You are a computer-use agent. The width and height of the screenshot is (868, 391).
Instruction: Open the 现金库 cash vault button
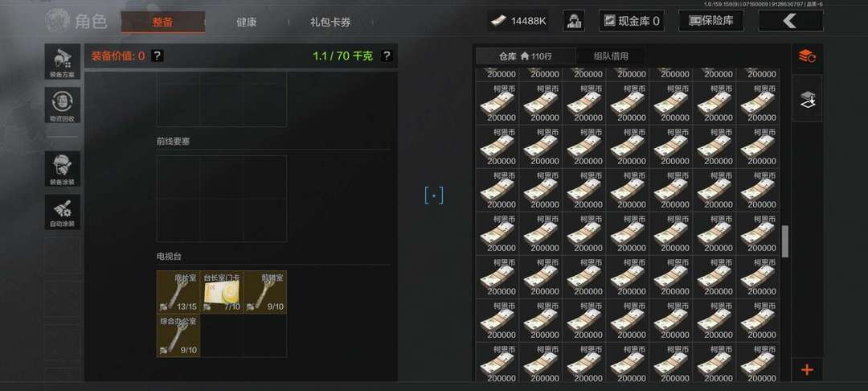[x=632, y=21]
